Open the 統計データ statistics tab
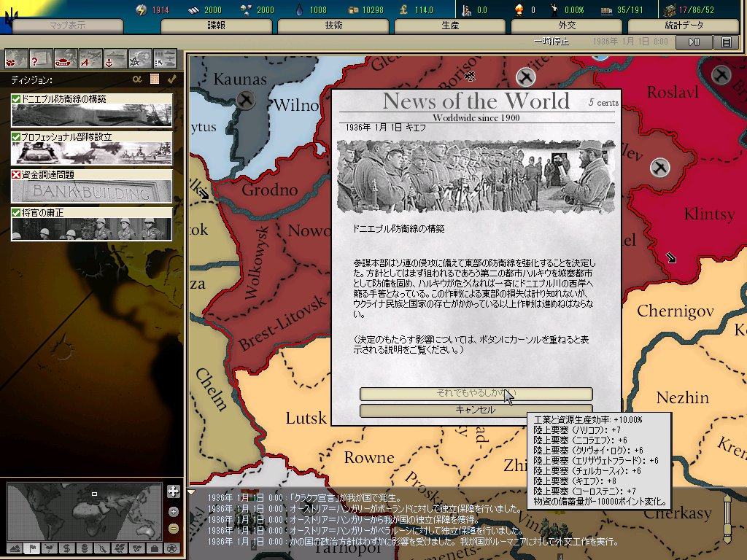The height and width of the screenshot is (560, 747). 683,26
